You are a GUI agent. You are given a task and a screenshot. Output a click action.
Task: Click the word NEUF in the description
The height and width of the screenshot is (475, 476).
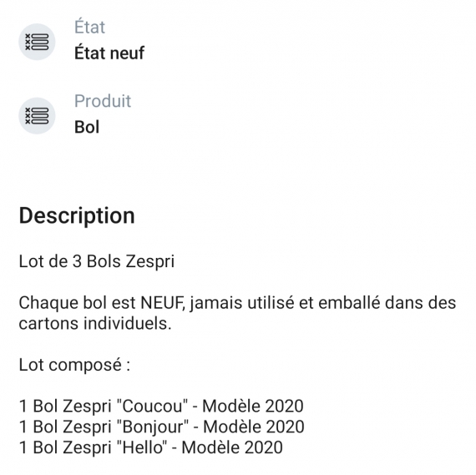tap(162, 303)
